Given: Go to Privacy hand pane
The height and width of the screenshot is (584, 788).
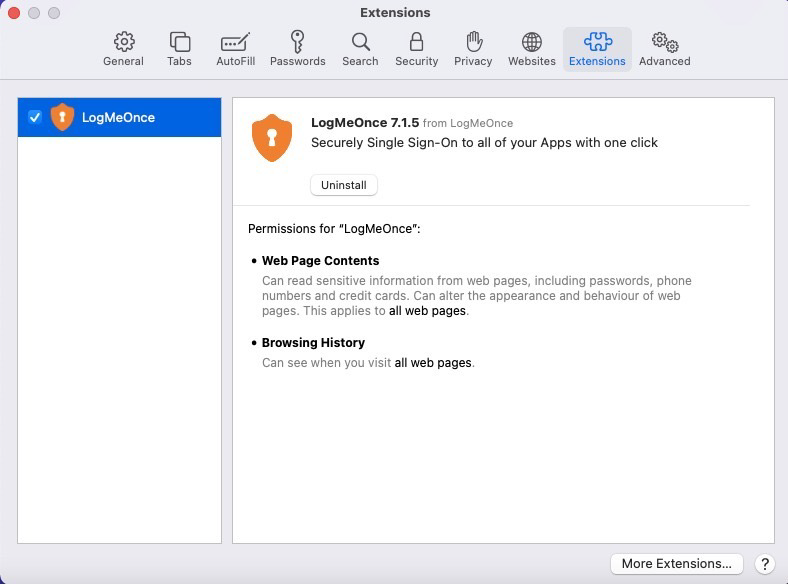Looking at the screenshot, I should [x=473, y=49].
